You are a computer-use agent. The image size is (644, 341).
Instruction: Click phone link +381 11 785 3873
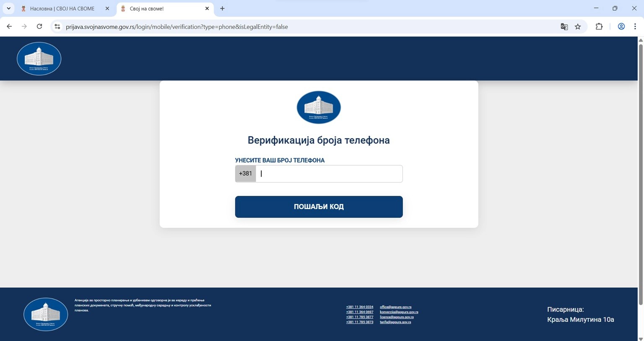(x=360, y=322)
